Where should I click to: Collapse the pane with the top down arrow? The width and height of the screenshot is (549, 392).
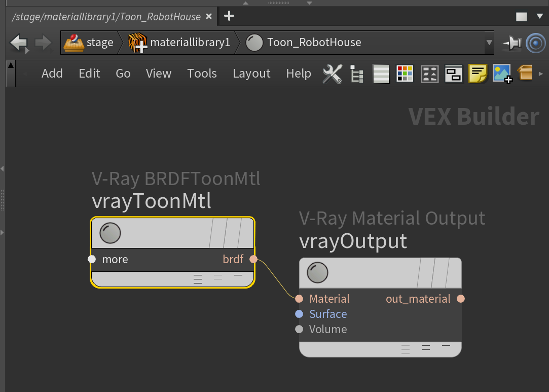(310, 3)
